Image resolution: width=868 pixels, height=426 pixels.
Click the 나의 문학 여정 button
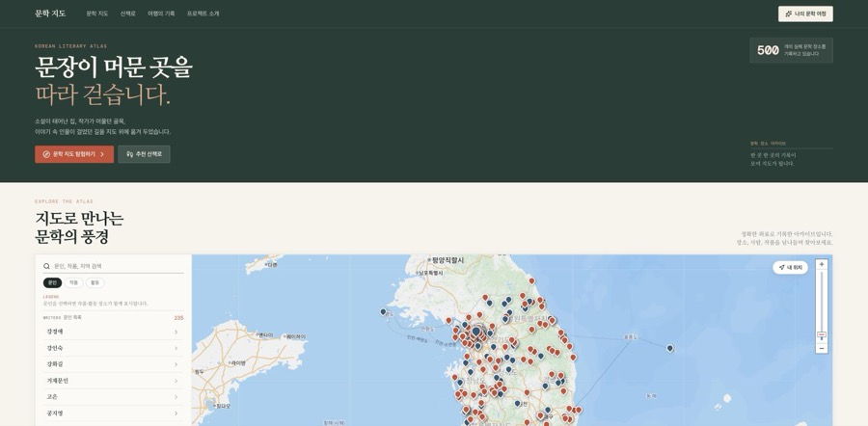[x=805, y=13]
